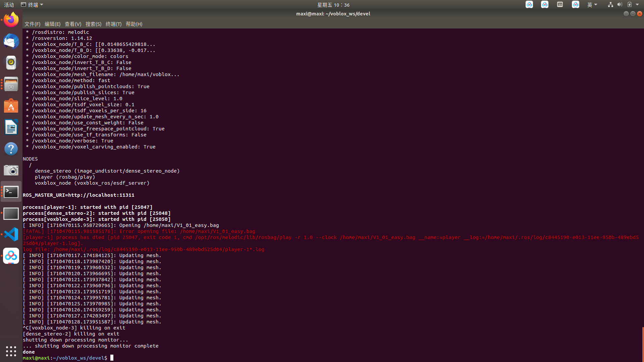This screenshot has width=644, height=362.
Task: Launch Thunderbird mail from dock
Action: [x=11, y=41]
